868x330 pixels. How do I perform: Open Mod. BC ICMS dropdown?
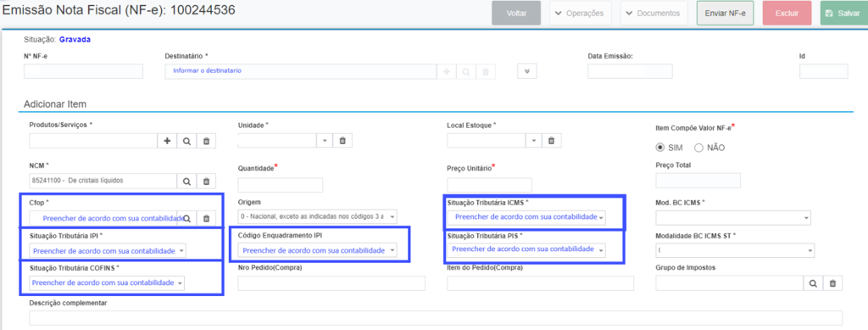click(x=733, y=218)
